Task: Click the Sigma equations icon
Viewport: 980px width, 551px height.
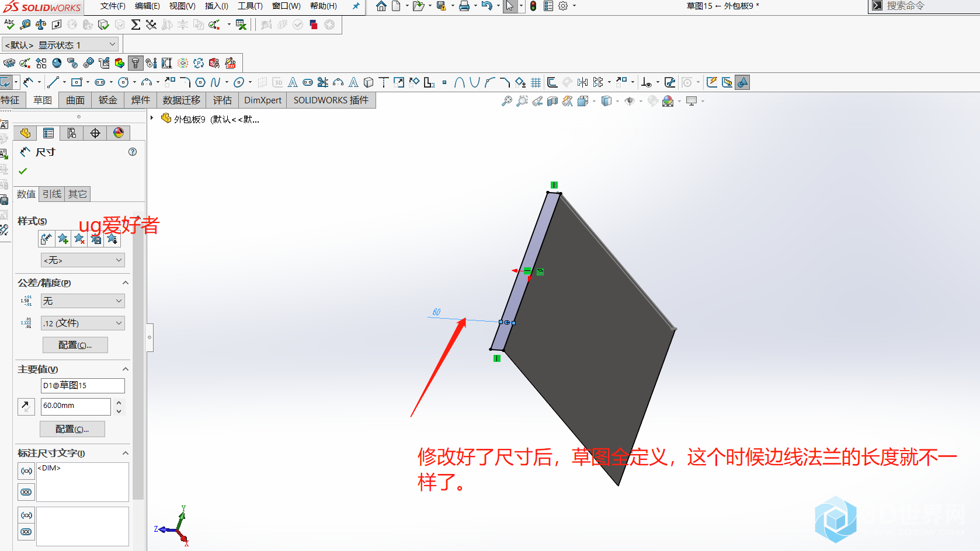Action: tap(135, 25)
